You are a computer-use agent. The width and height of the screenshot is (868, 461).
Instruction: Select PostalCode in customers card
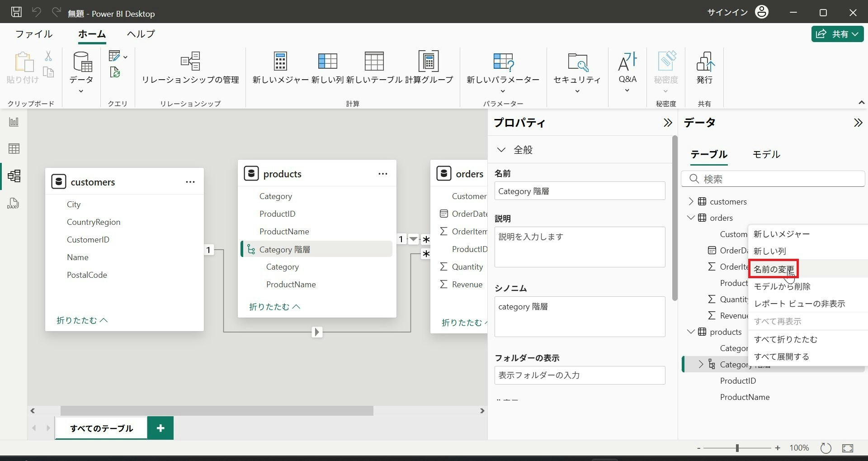click(x=87, y=275)
